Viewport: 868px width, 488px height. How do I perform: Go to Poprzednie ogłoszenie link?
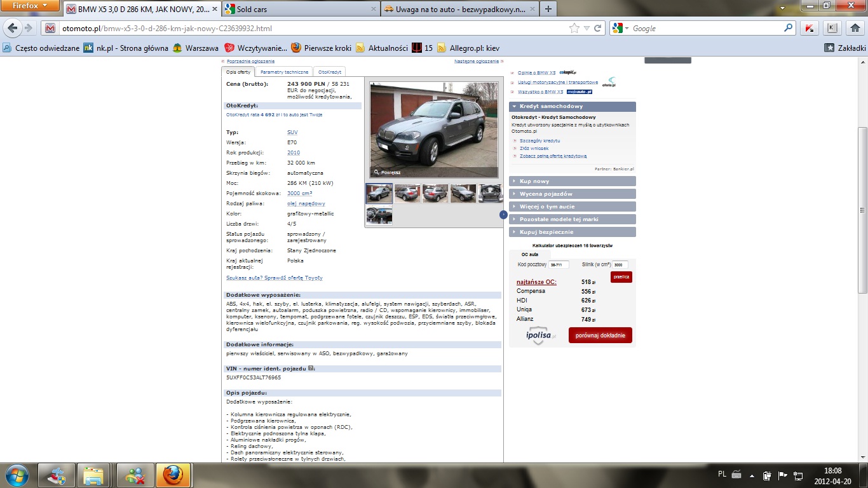(x=250, y=61)
